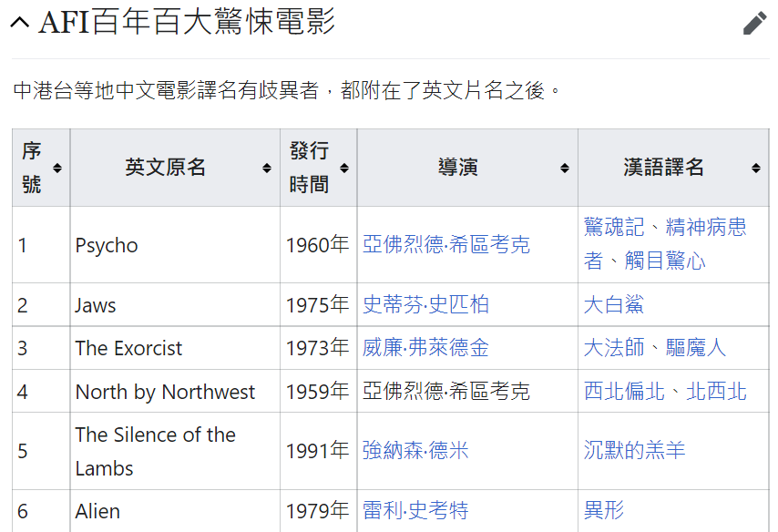This screenshot has height=532, width=778.
Task: Open 西北偏北 film link
Action: [624, 392]
